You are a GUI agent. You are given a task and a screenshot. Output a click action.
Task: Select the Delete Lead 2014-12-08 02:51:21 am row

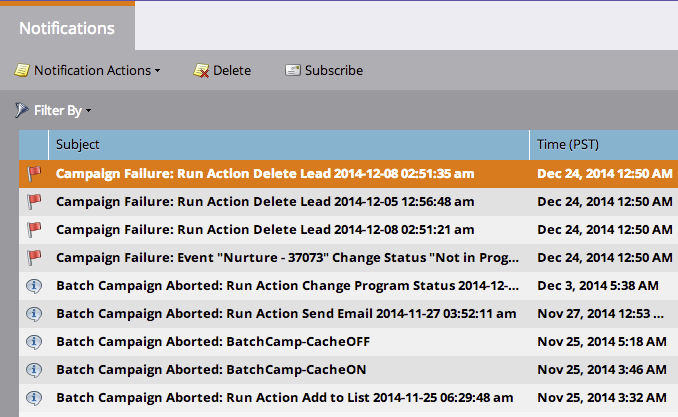click(265, 229)
